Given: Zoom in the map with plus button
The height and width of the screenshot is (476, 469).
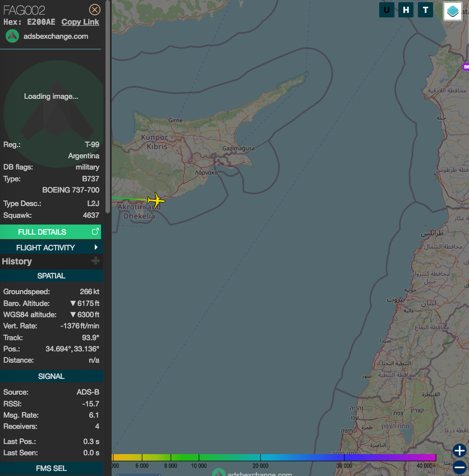Looking at the screenshot, I should tap(459, 451).
